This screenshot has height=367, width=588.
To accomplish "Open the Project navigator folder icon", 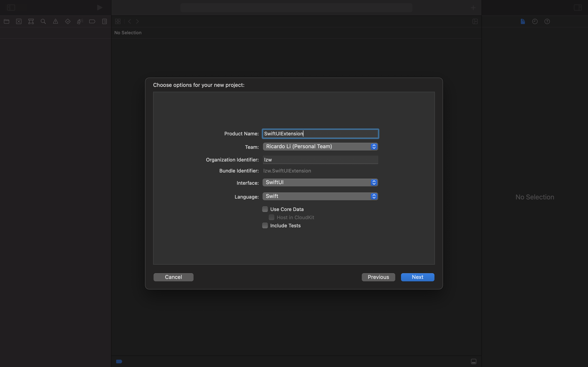I will (x=7, y=22).
